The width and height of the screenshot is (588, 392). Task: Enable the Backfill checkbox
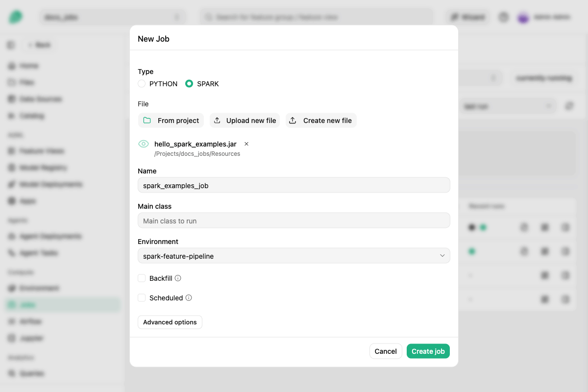(142, 278)
